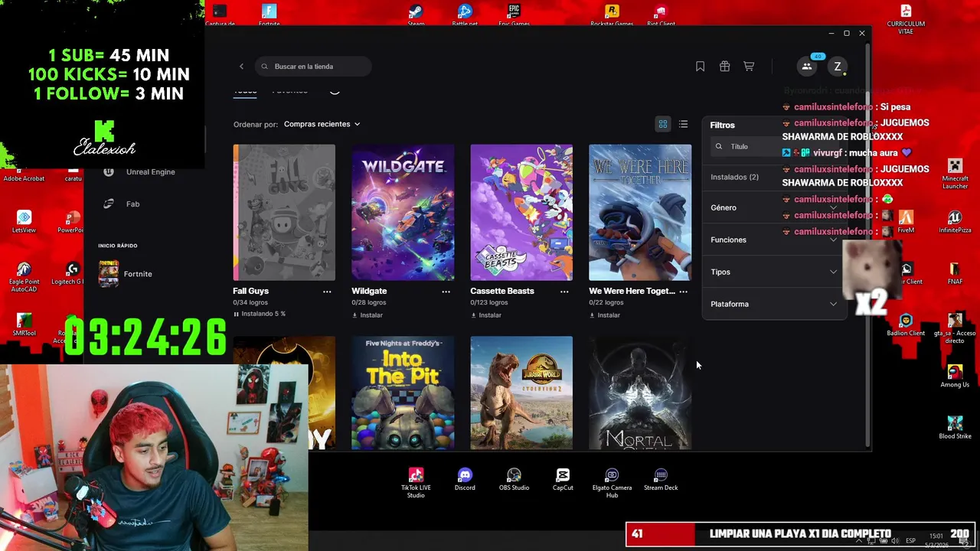Open the OBS Studio desktop shortcut
Image resolution: width=980 pixels, height=551 pixels.
(514, 479)
